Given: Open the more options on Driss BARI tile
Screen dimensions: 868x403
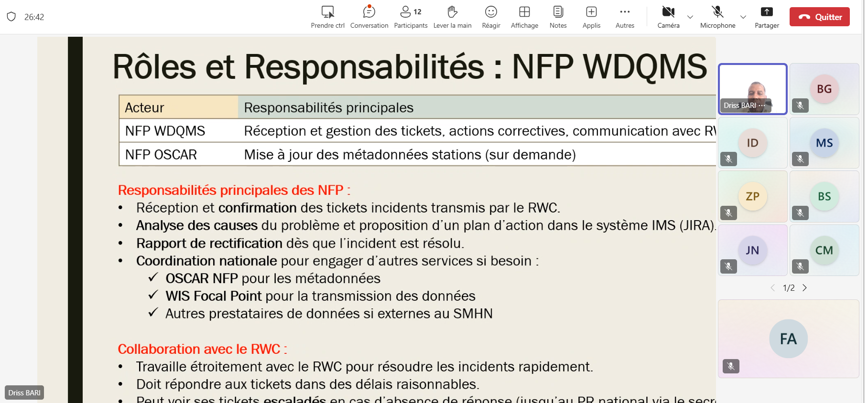Looking at the screenshot, I should click(x=762, y=106).
